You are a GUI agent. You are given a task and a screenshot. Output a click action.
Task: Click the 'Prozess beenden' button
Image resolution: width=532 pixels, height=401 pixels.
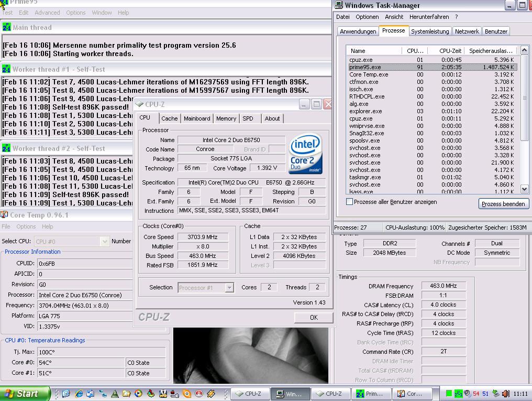coord(503,204)
